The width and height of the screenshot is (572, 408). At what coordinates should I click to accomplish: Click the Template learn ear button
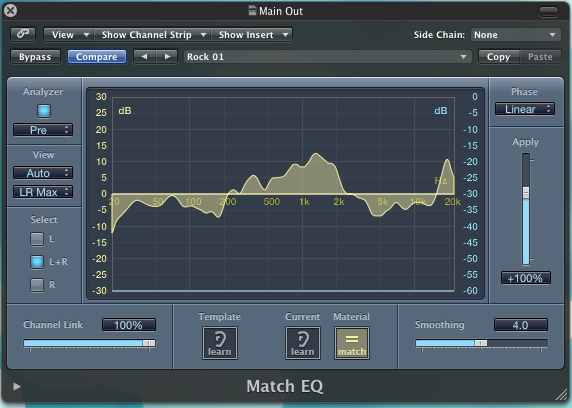point(220,343)
